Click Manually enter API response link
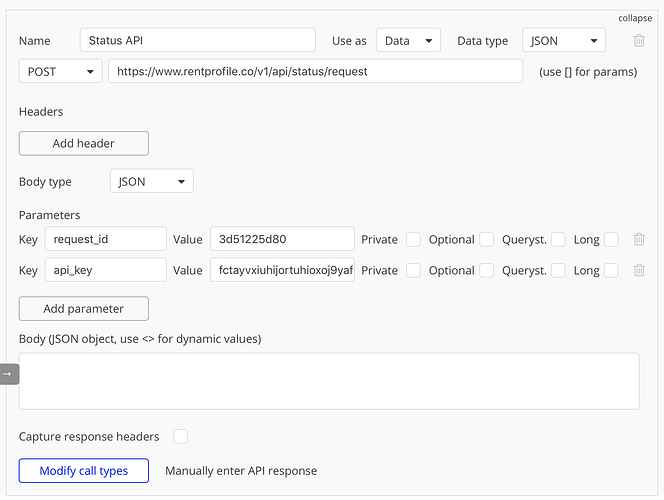 (x=241, y=470)
